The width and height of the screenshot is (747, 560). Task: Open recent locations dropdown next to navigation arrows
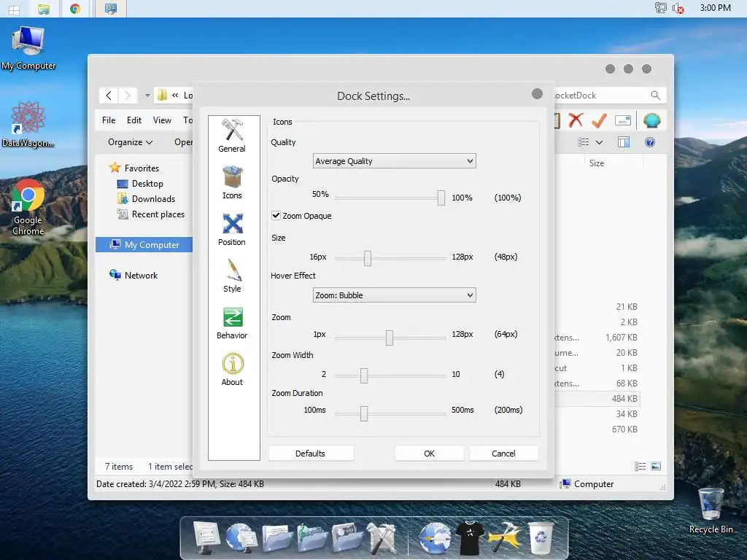147,96
